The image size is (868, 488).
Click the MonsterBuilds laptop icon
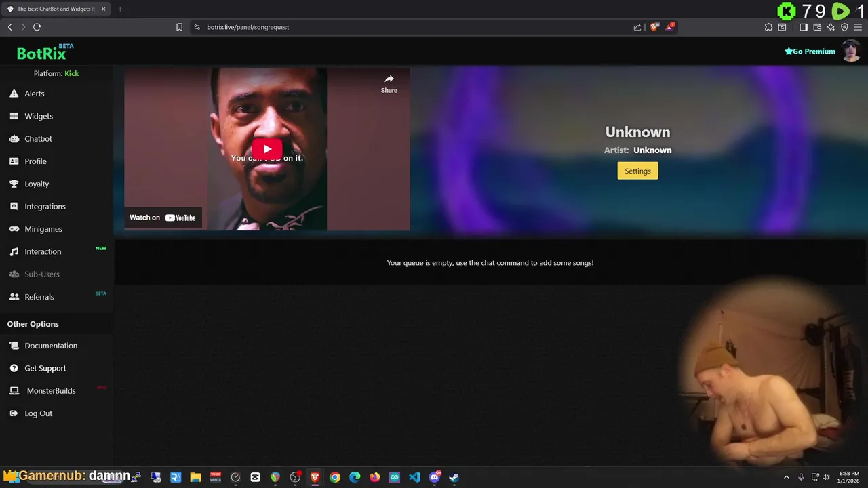click(x=14, y=391)
